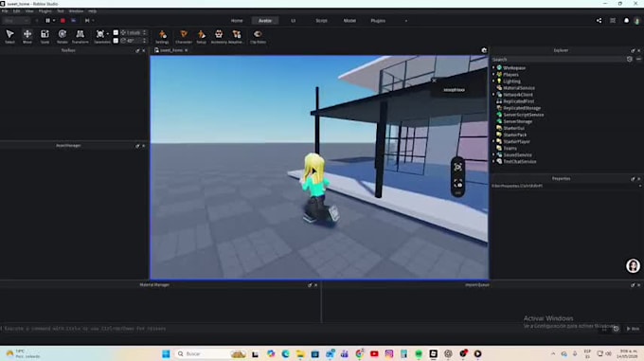Switch to the Script ribbon tab
Viewport: 644px width, 361px height.
pos(322,21)
